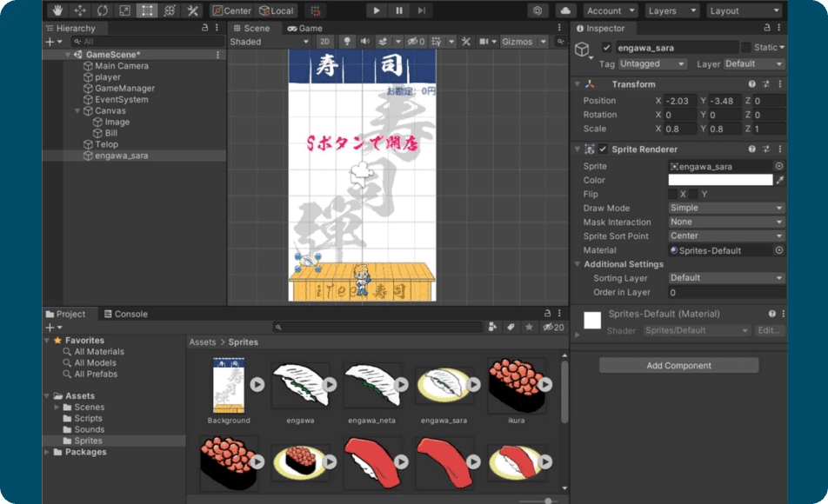828x504 pixels.
Task: Collapse the Canvas item in Hierarchy
Action: (x=77, y=111)
